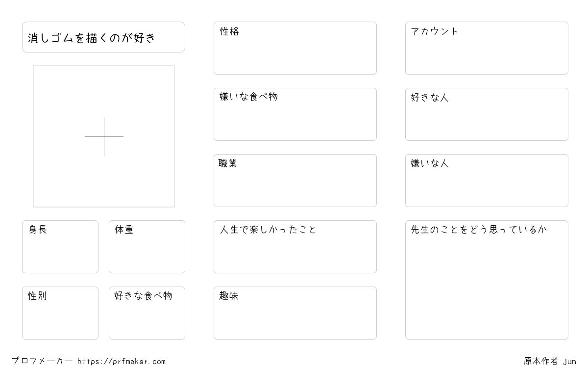588x368 pixels.
Task: Select the 性別 box
Action: pyautogui.click(x=60, y=313)
